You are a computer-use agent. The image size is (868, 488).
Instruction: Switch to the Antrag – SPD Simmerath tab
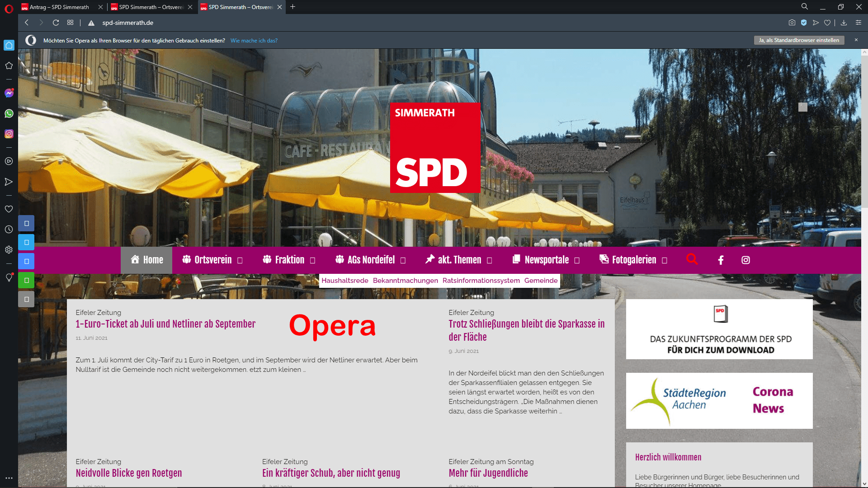tap(59, 7)
